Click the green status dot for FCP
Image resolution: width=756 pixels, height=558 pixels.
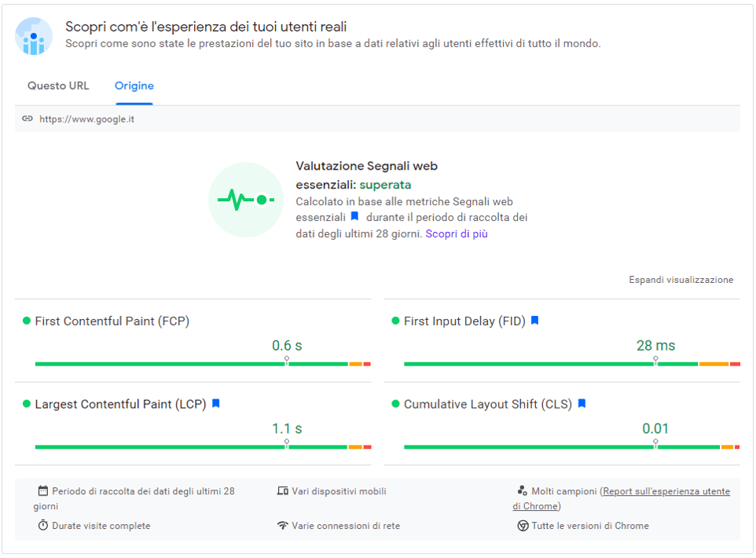(27, 321)
